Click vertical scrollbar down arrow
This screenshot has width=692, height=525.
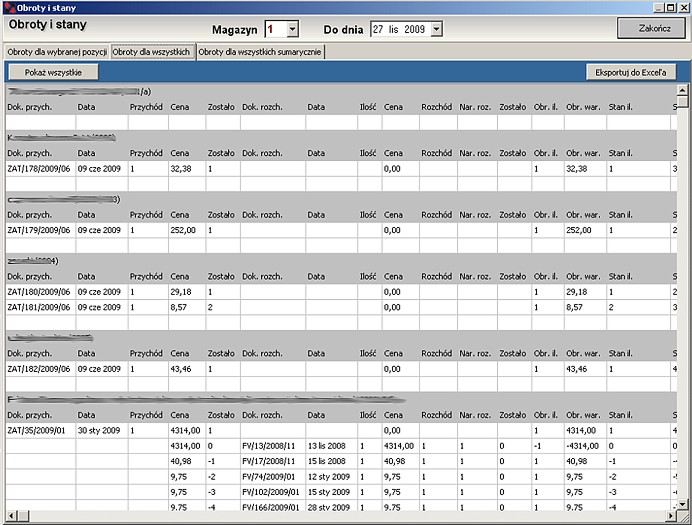click(x=682, y=504)
